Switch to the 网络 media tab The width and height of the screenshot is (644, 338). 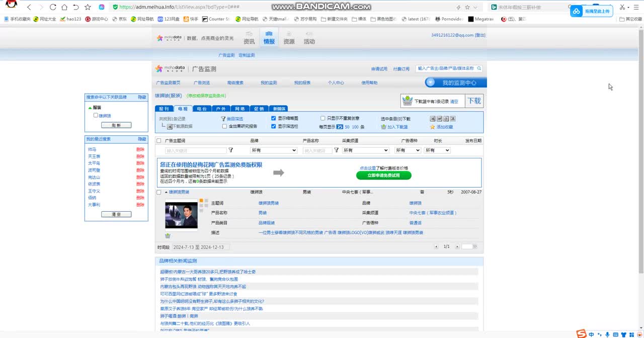click(x=240, y=109)
